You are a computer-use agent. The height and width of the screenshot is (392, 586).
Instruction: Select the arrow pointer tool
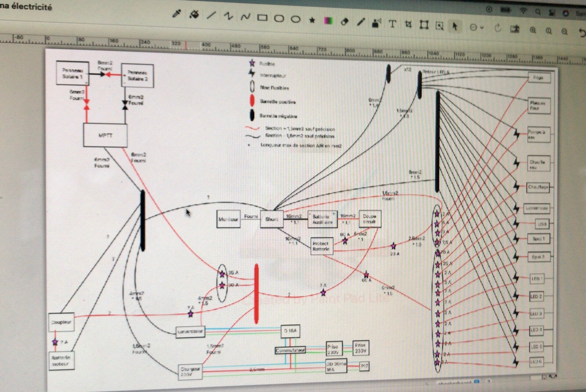[x=455, y=27]
